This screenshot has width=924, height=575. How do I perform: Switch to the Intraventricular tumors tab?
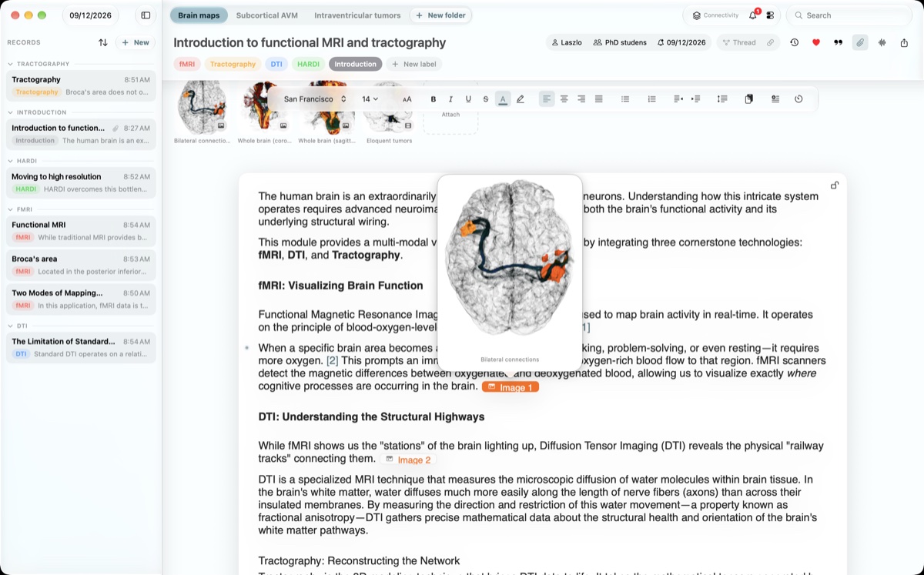pyautogui.click(x=357, y=15)
